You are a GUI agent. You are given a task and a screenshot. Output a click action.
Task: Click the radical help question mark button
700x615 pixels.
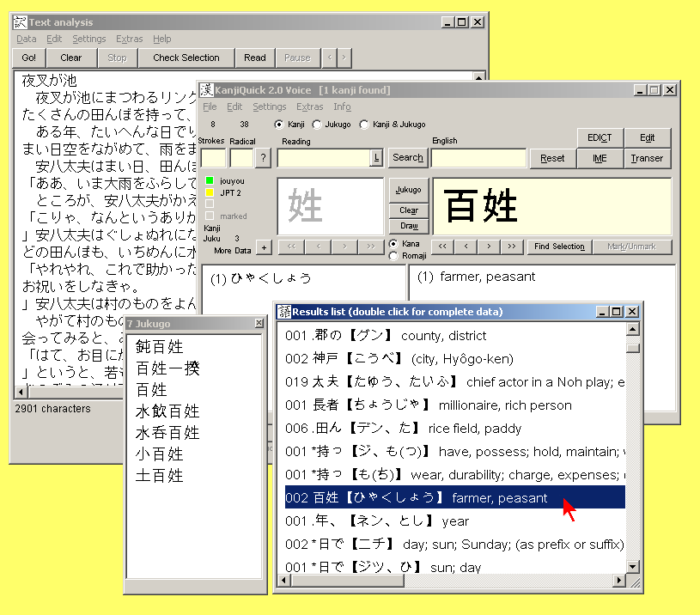click(263, 158)
